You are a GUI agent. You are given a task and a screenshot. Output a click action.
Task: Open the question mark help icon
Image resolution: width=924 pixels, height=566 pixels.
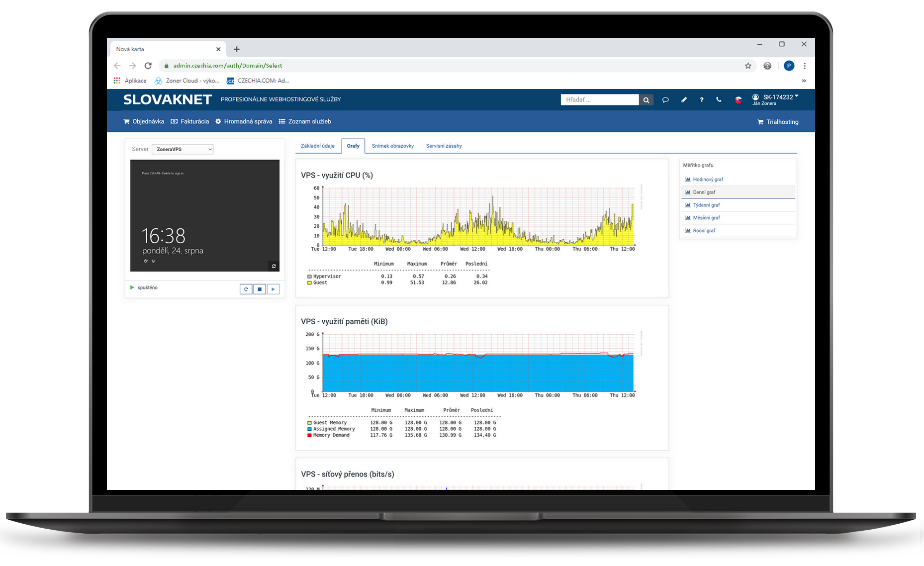coord(702,100)
